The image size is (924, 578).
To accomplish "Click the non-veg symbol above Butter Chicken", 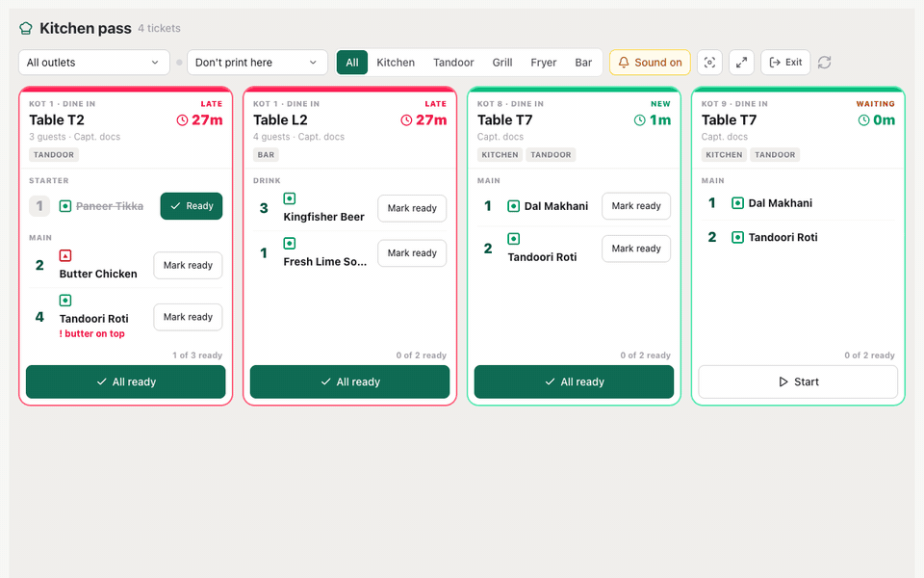I will [x=65, y=255].
